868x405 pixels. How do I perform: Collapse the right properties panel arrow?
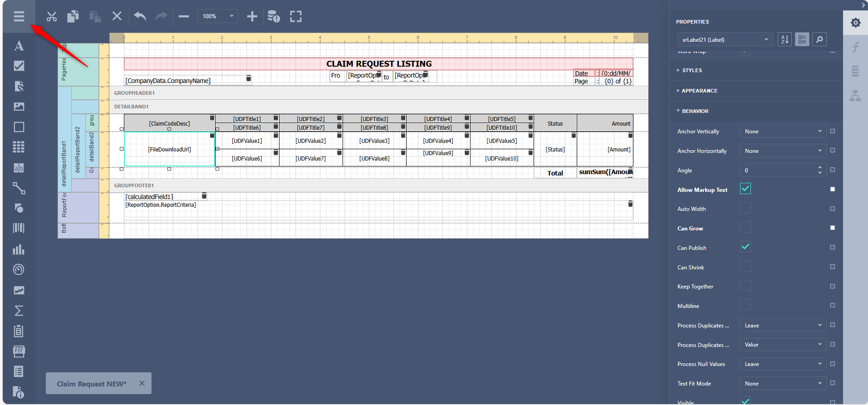[863, 5]
